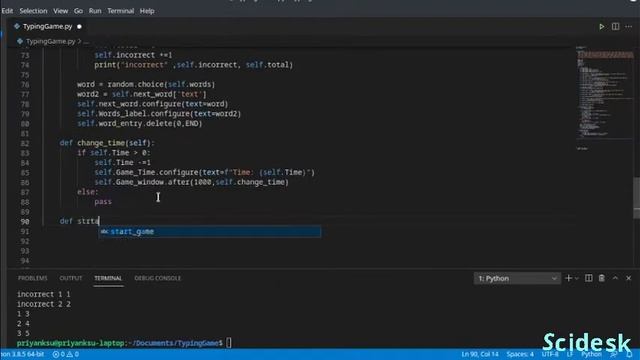Open the Run menu
This screenshot has width=640, height=360.
95,11
